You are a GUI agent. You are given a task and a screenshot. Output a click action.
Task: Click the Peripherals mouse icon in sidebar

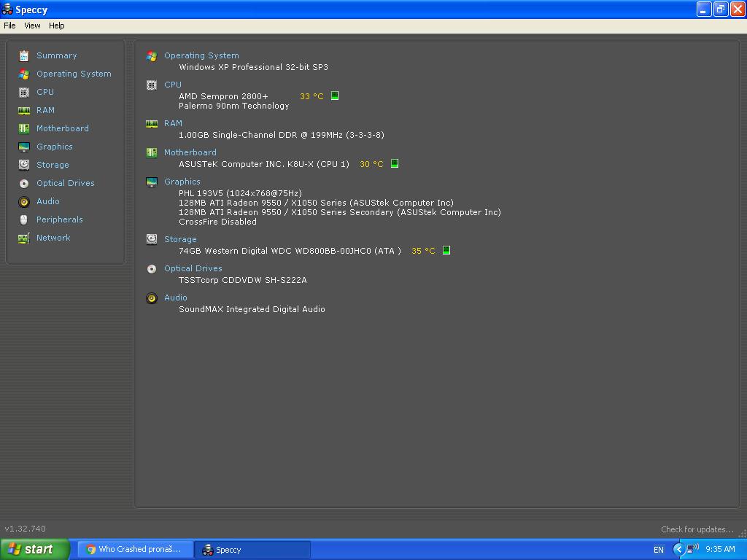(x=24, y=219)
